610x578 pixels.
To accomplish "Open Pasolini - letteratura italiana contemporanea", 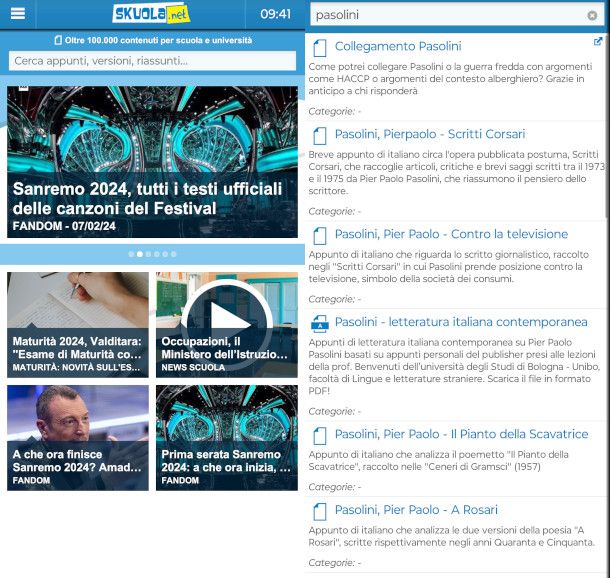I will [x=461, y=322].
